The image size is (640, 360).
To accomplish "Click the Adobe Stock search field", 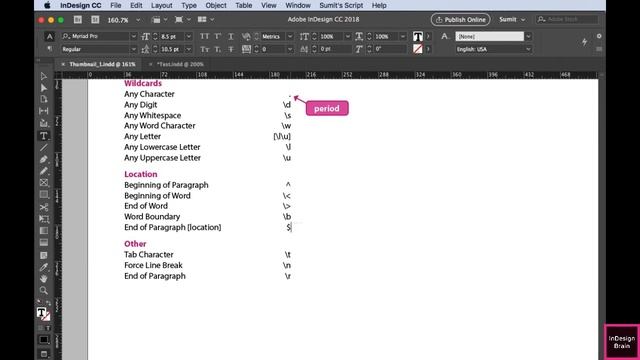I will tap(567, 20).
